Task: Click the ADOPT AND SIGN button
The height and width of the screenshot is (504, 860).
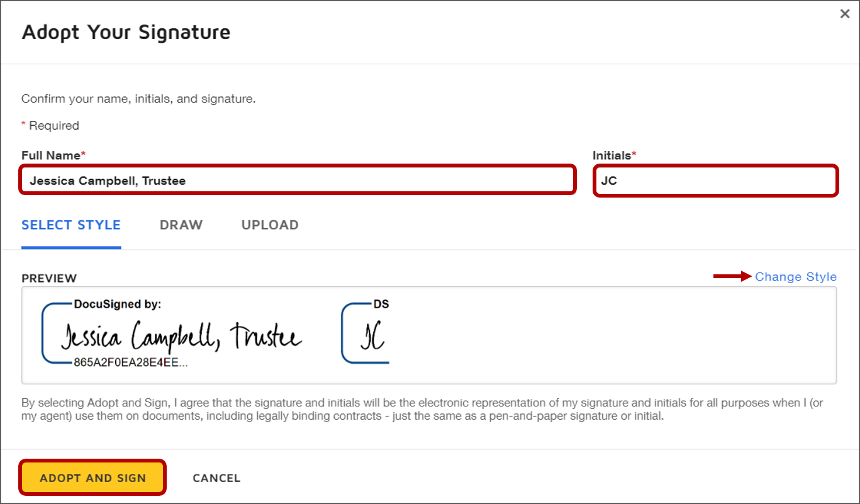Action: point(93,478)
